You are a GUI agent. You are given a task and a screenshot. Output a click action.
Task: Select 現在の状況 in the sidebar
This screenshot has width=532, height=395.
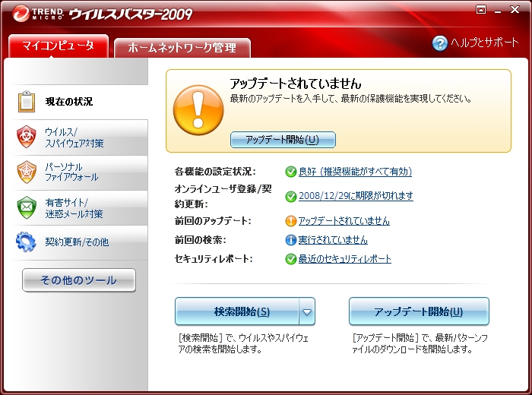pos(80,102)
